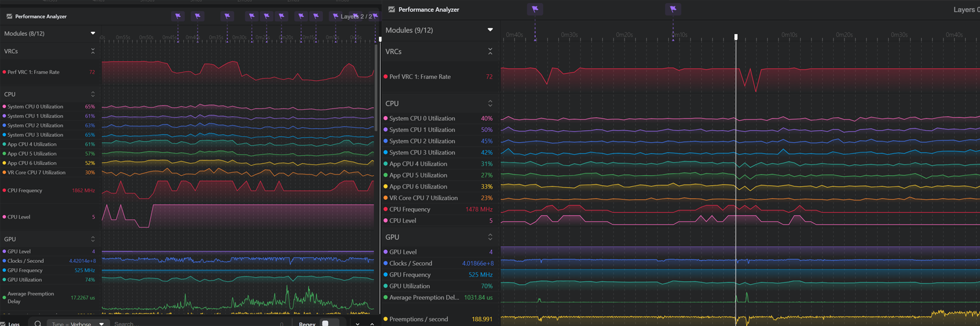This screenshot has height=326, width=980.
Task: Click the down chevron at Logs bar right
Action: (357, 323)
